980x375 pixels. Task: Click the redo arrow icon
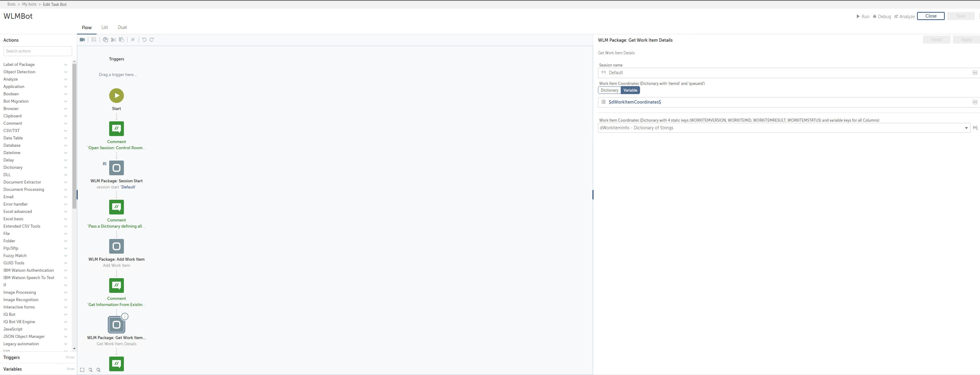[152, 40]
